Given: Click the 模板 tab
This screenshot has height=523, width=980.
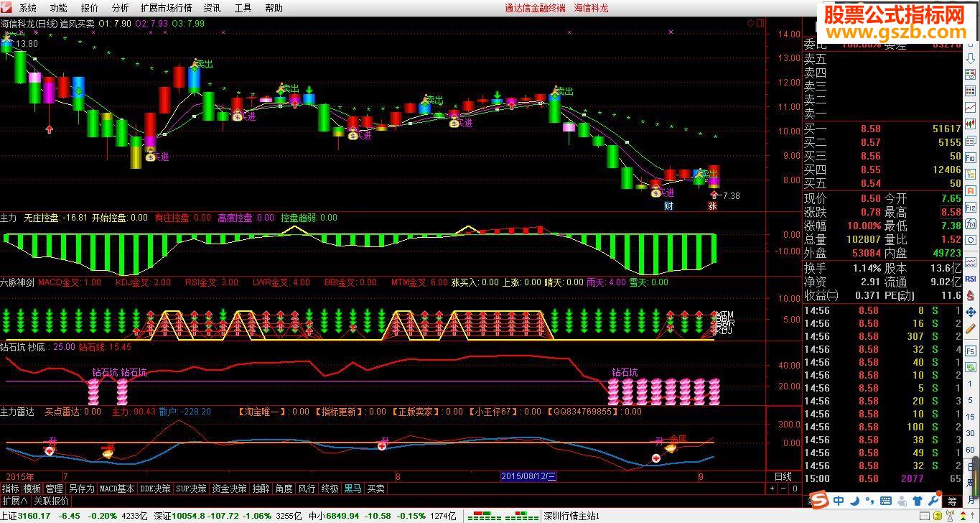Looking at the screenshot, I should point(32,489).
